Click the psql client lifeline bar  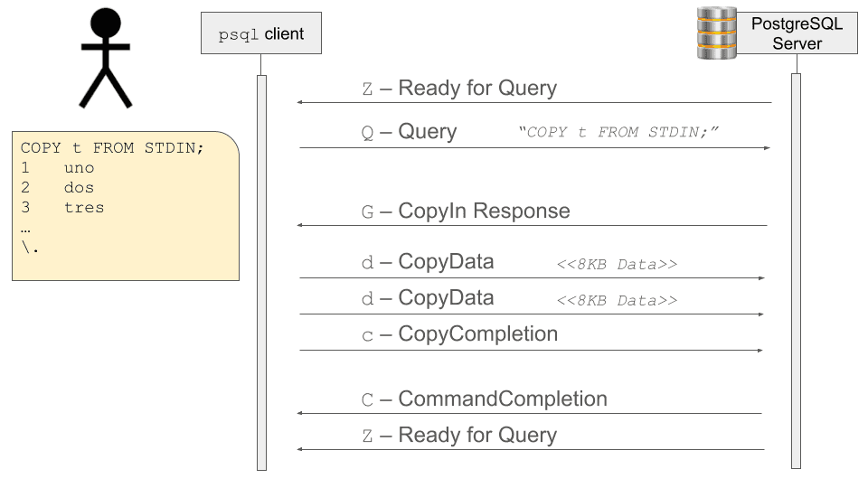262,273
